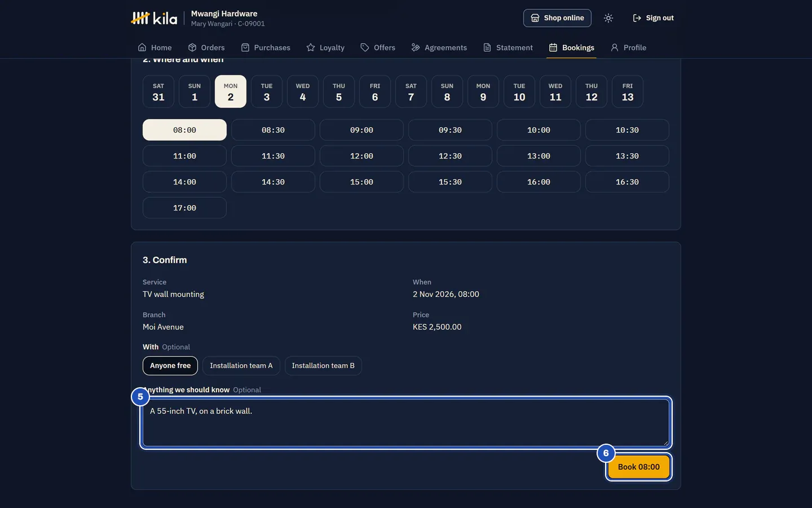Open Offers via the tag icon
Image resolution: width=812 pixels, height=508 pixels.
click(x=365, y=47)
